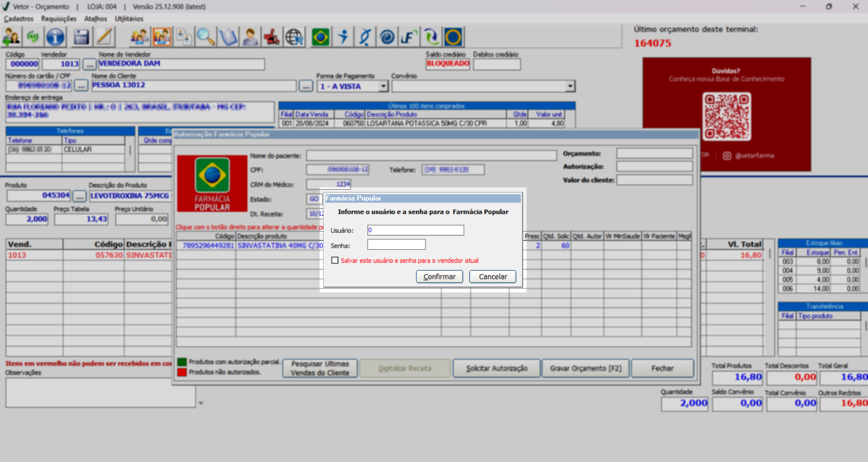Enable saving user and password for vendor
The height and width of the screenshot is (462, 868).
click(x=335, y=260)
